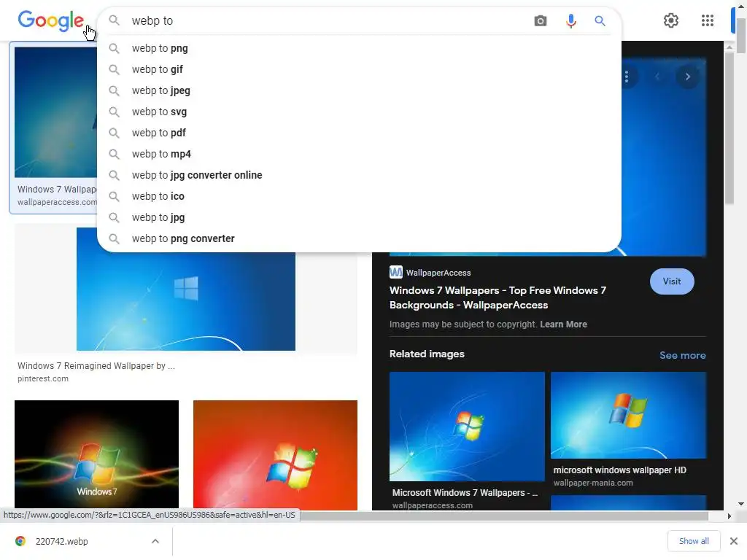Choose webp to png converter suggestion
Image resolution: width=747 pixels, height=560 pixels.
click(x=359, y=238)
